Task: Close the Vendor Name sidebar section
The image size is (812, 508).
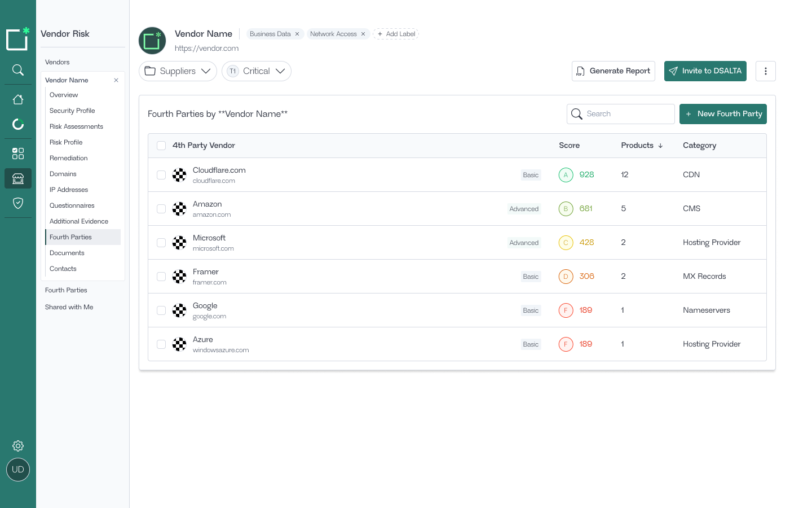Action: pyautogui.click(x=116, y=80)
